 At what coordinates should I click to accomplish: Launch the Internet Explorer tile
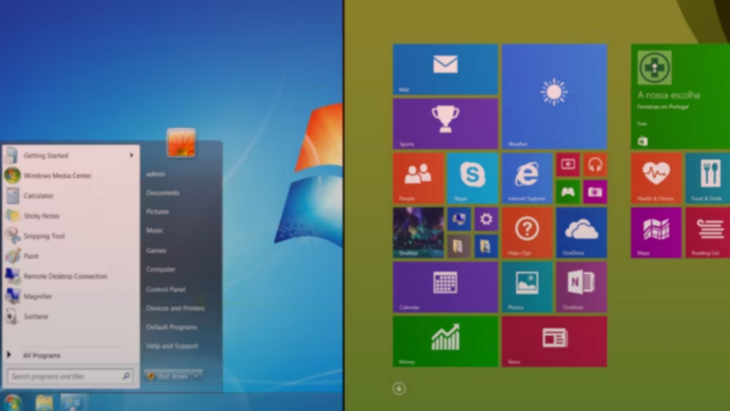click(x=527, y=178)
